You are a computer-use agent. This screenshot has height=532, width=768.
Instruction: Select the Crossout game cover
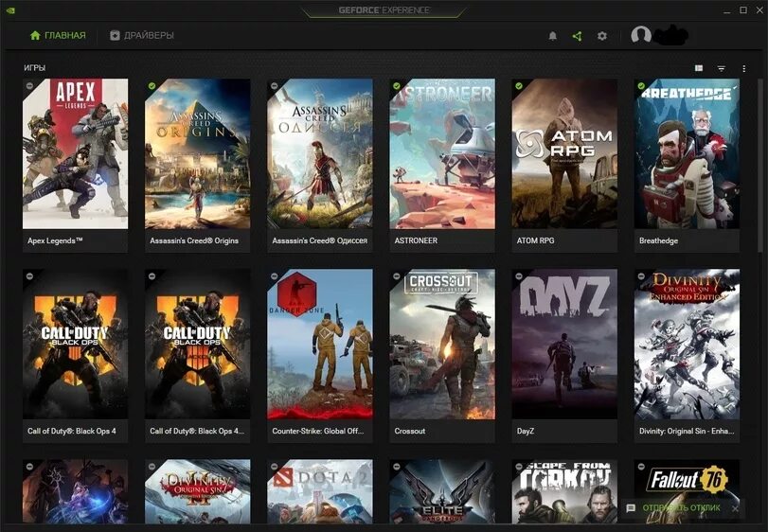[x=442, y=344]
